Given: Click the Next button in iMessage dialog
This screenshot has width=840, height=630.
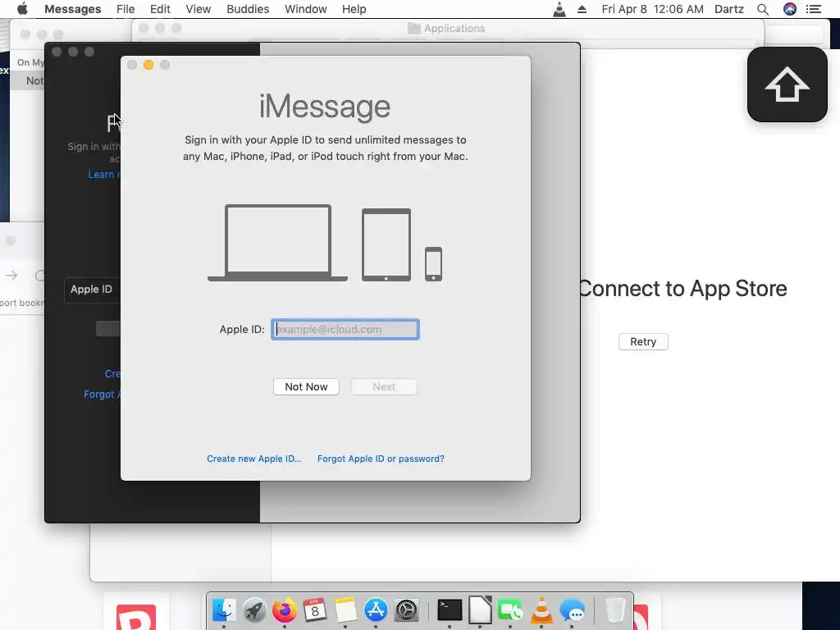Looking at the screenshot, I should pyautogui.click(x=384, y=387).
